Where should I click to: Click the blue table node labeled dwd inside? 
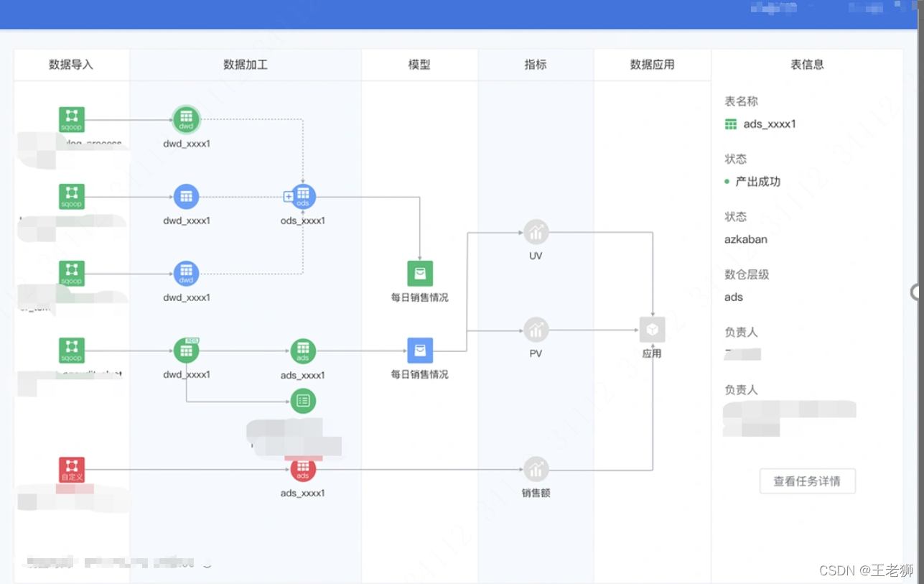click(x=187, y=273)
